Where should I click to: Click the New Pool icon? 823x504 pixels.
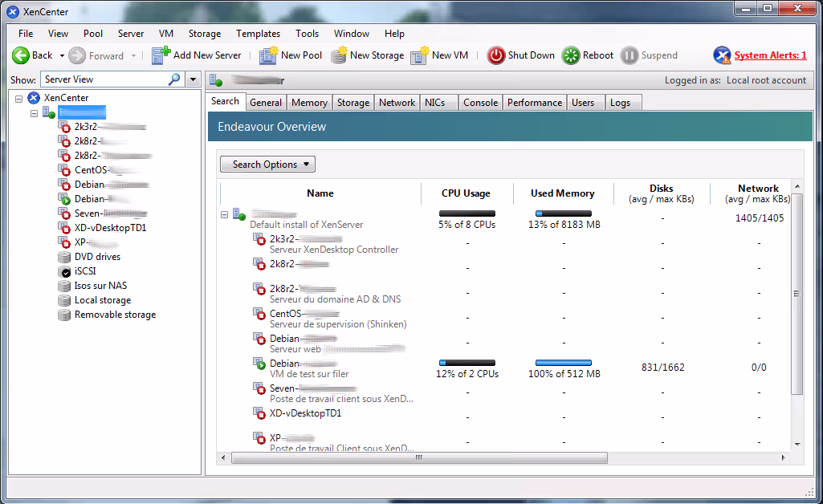click(268, 55)
